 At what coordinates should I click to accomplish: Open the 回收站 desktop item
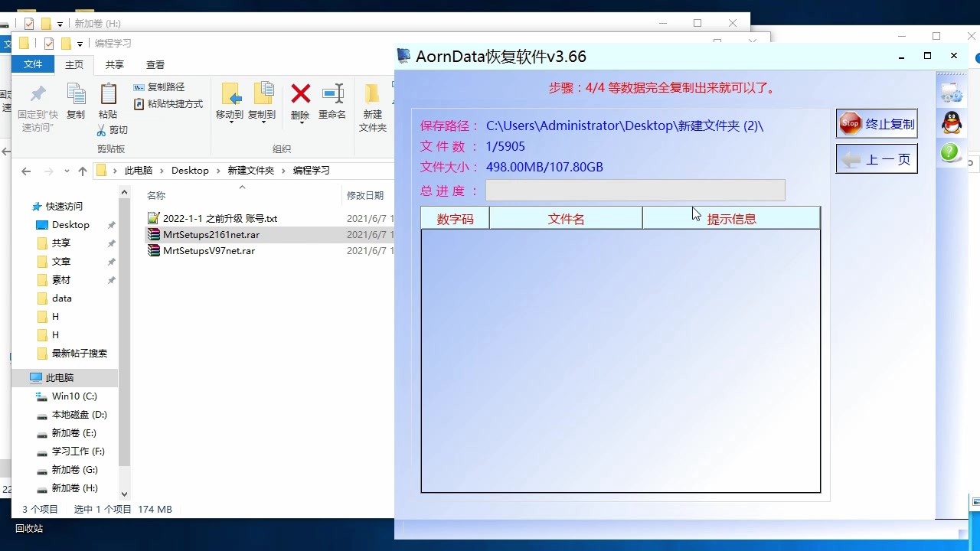click(x=29, y=529)
